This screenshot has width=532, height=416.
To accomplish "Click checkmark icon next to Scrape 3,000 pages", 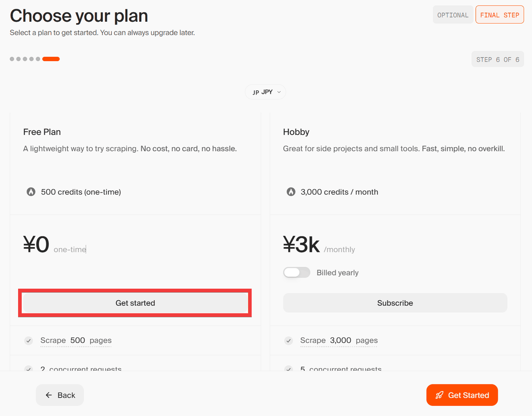I will click(289, 341).
